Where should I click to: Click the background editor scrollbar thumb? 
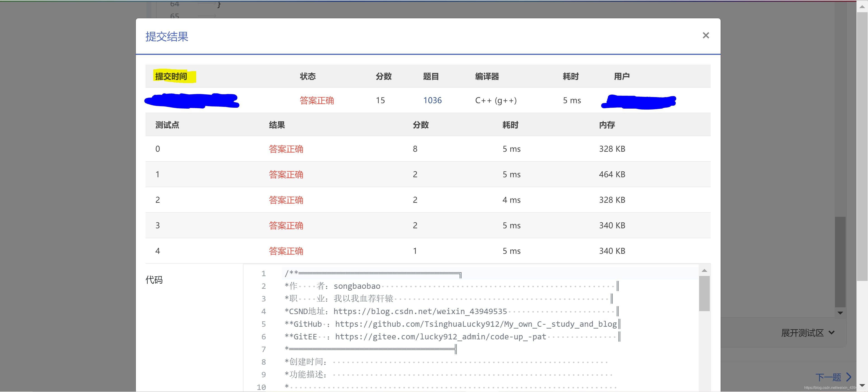(840, 262)
